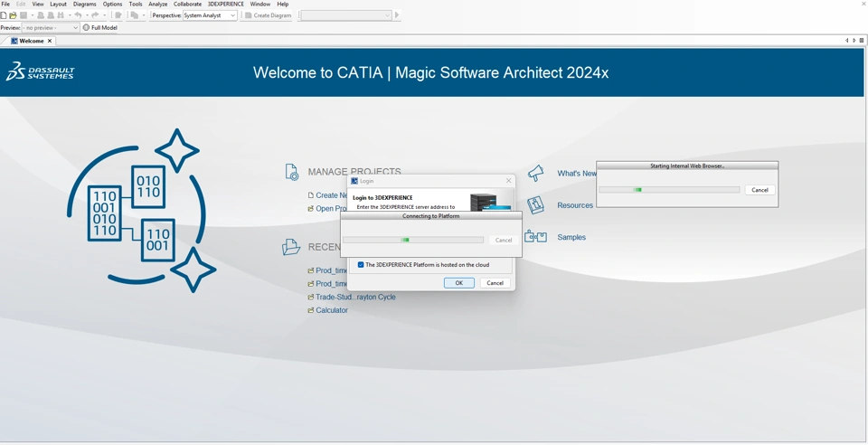This screenshot has height=445, width=868.
Task: Click the server image in Login dialog
Action: coord(490,202)
